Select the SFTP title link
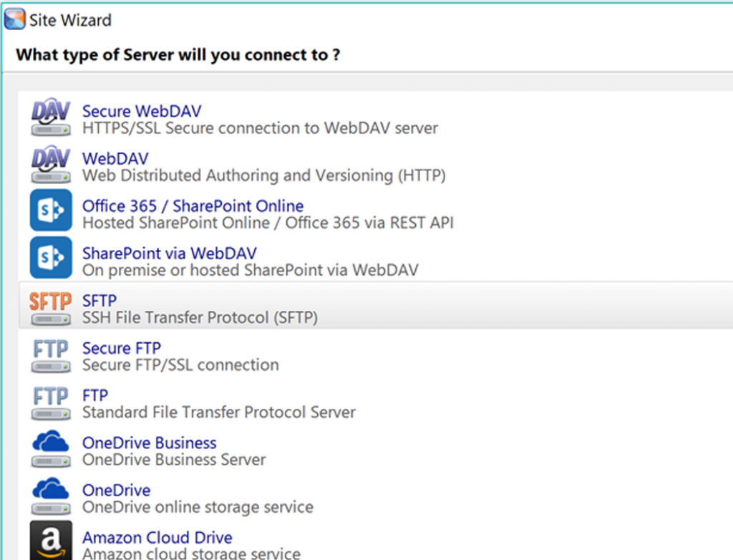The width and height of the screenshot is (733, 560). coord(99,300)
